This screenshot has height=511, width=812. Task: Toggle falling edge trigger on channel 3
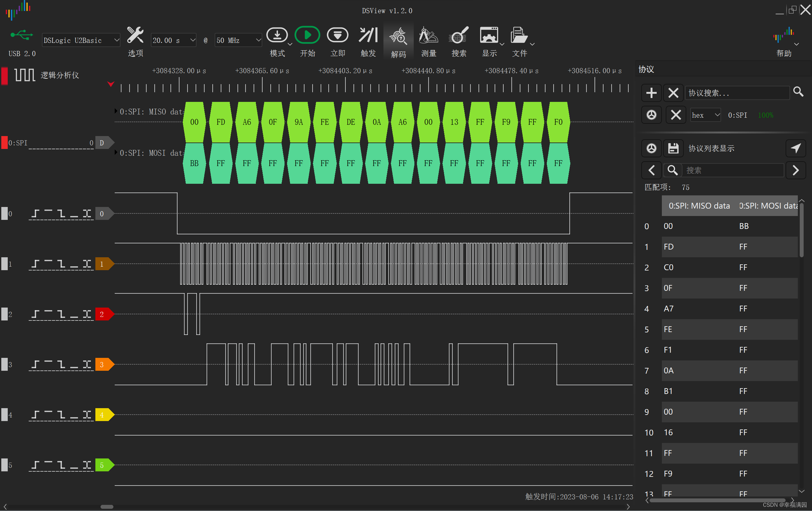[x=61, y=364]
